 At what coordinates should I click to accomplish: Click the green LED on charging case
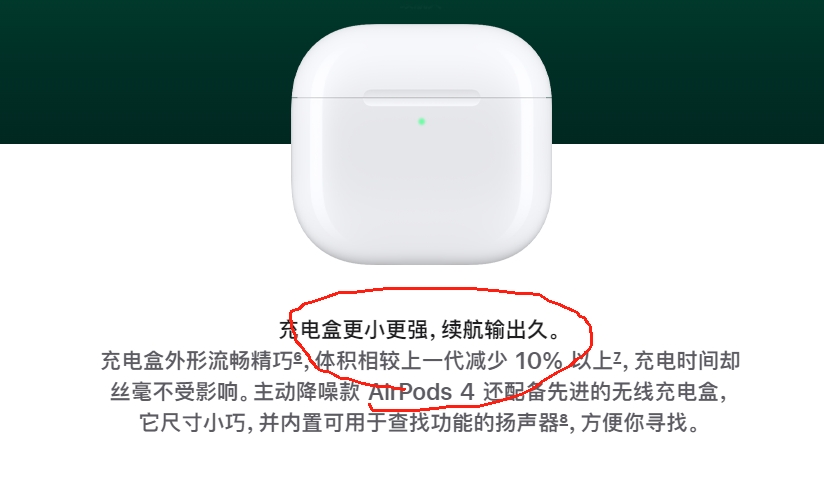[x=421, y=121]
